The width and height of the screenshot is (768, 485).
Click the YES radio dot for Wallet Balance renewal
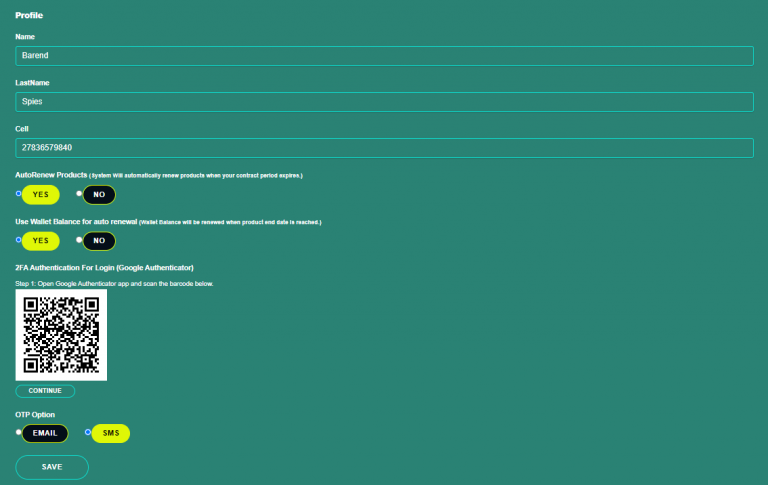coord(18,240)
